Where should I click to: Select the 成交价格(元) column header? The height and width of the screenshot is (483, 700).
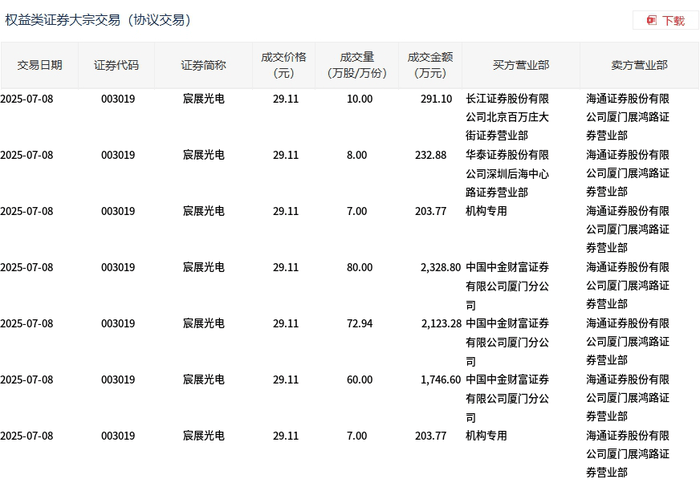[x=283, y=66]
